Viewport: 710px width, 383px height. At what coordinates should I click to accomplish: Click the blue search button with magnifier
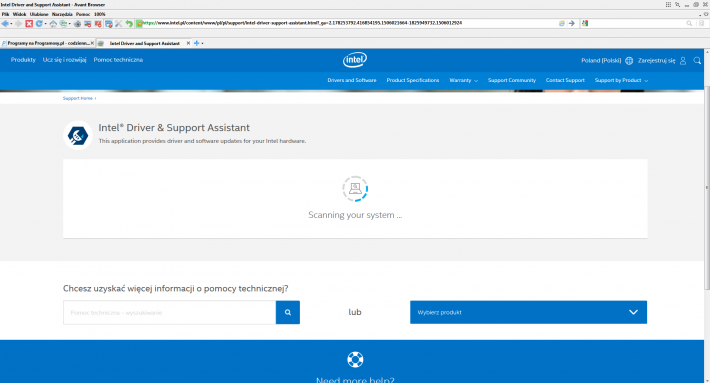click(288, 312)
